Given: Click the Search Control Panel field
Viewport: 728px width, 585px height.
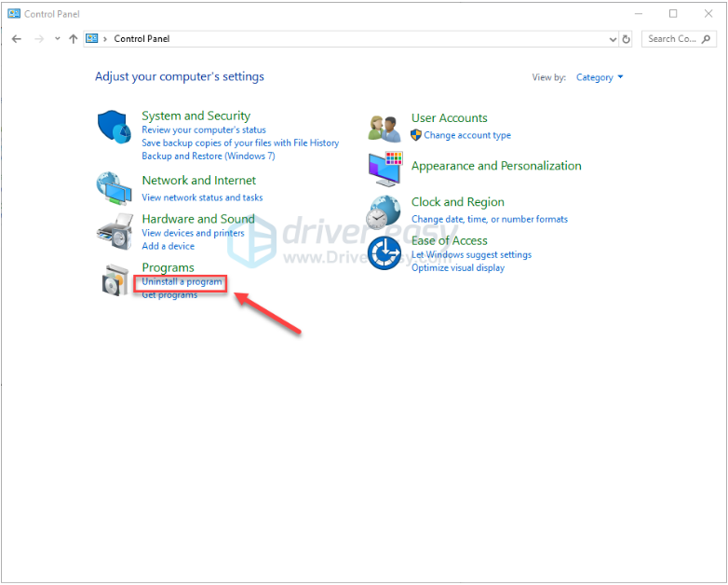Looking at the screenshot, I should (672, 39).
